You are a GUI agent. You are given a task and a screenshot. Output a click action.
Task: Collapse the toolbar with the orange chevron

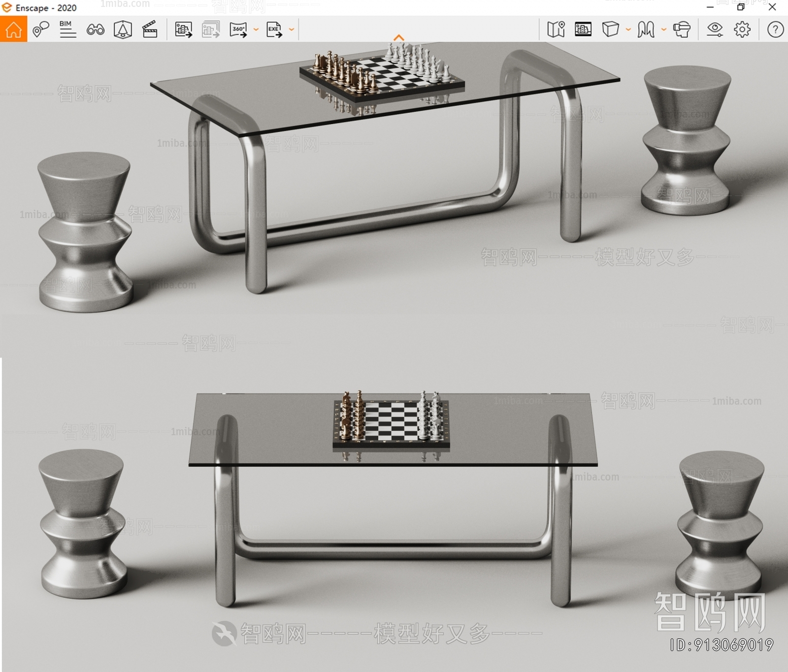pyautogui.click(x=399, y=37)
